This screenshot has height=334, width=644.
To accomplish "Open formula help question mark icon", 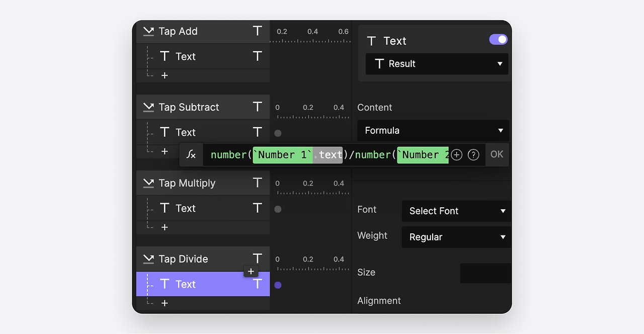I will point(473,155).
